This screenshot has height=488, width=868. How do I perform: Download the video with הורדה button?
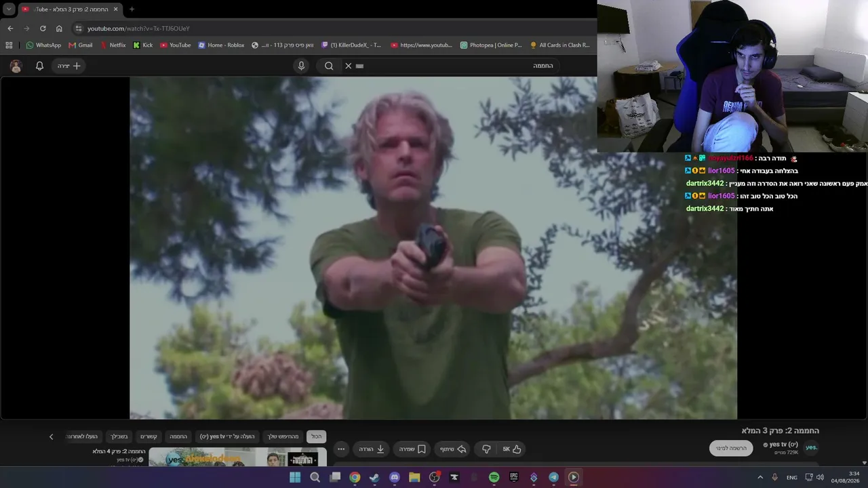click(x=371, y=449)
